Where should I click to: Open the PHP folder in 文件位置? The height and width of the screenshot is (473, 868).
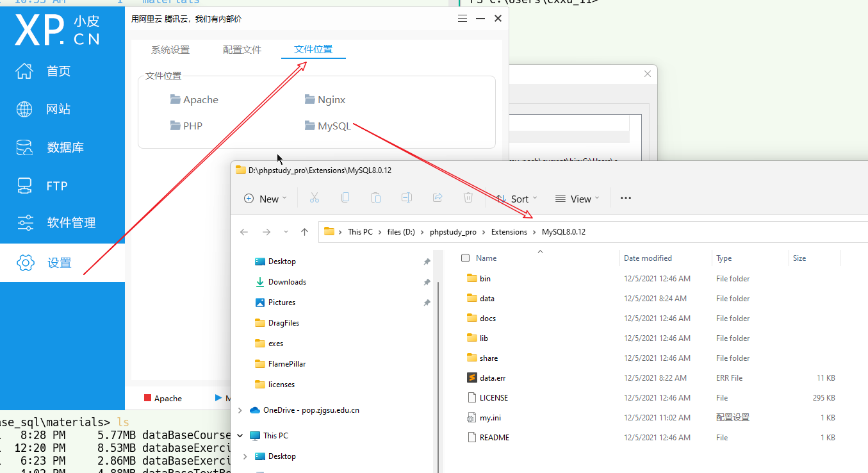[x=187, y=126]
